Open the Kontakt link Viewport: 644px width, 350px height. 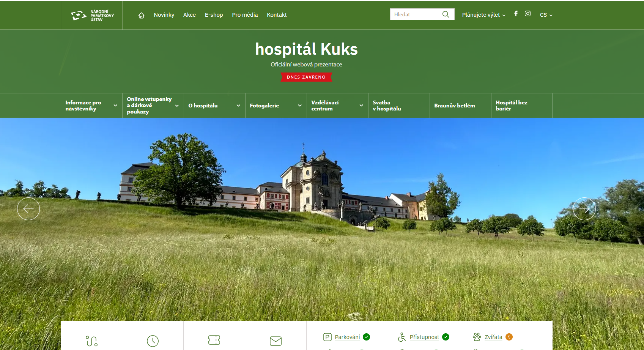click(x=277, y=15)
